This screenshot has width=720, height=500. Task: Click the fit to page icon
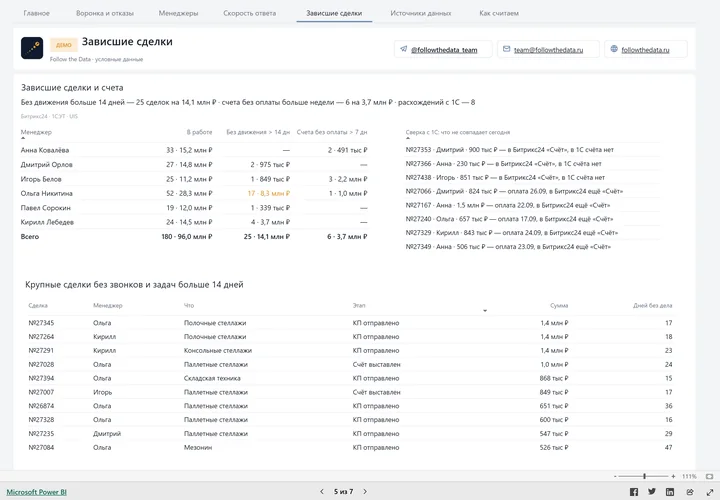(709, 476)
